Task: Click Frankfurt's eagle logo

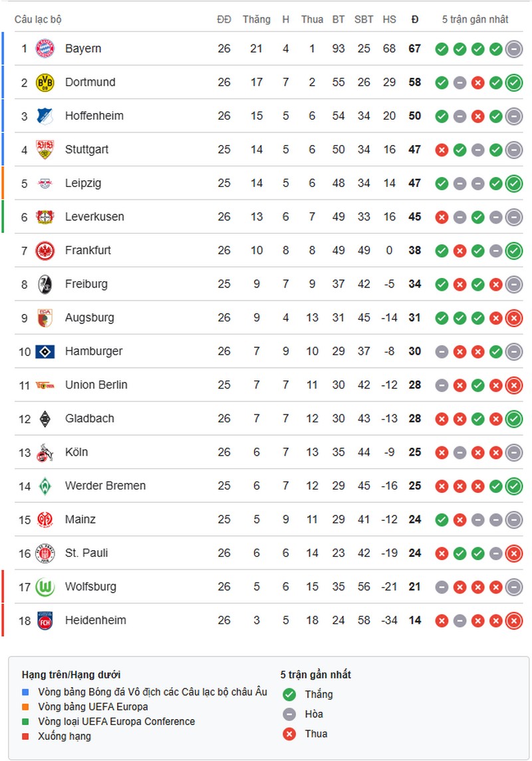Action: [43, 250]
